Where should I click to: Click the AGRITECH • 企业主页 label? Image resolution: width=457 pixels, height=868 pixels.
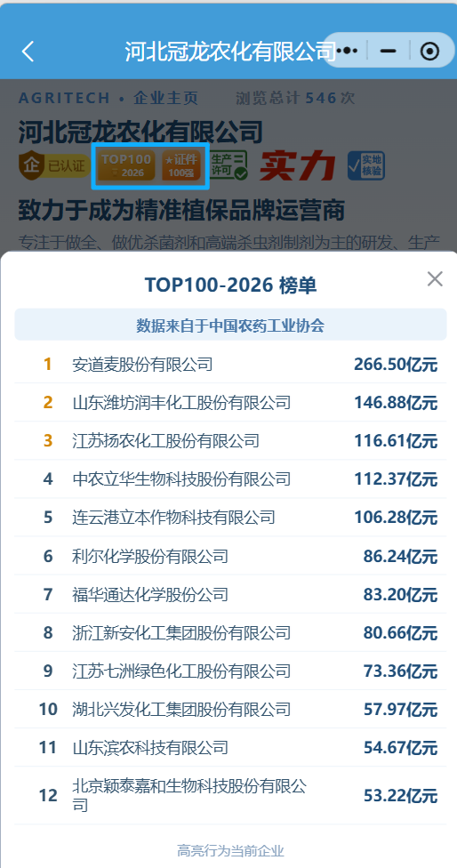tap(108, 99)
